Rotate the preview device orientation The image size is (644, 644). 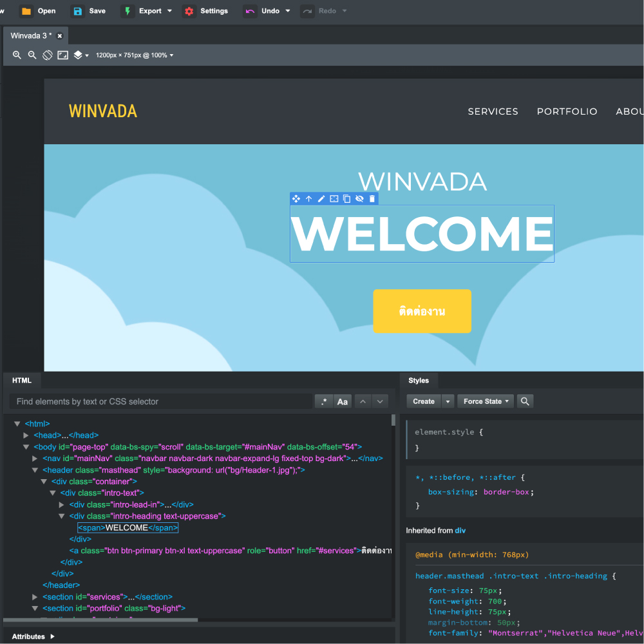coord(48,55)
